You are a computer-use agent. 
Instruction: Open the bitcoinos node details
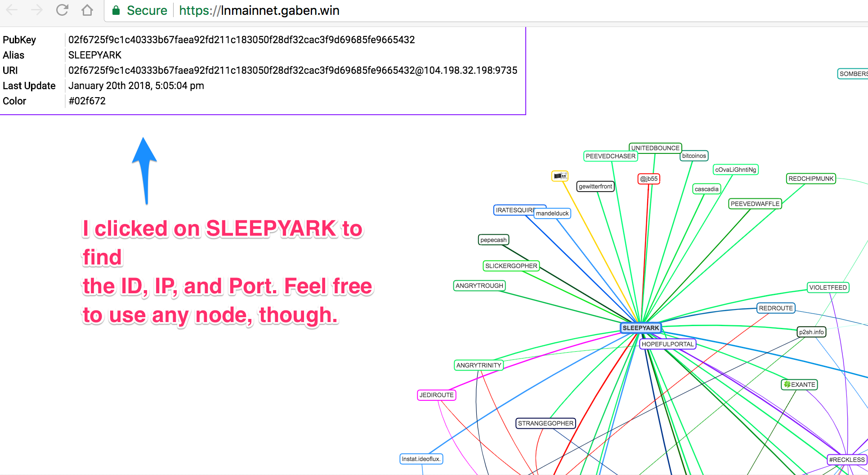694,156
